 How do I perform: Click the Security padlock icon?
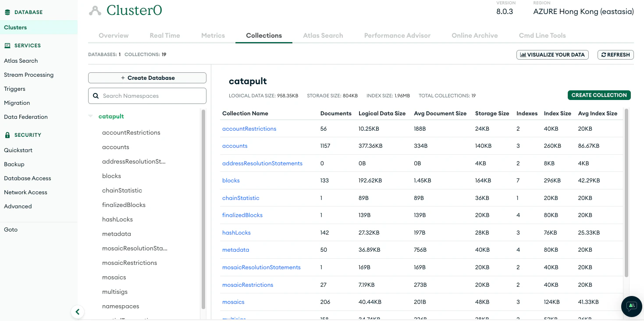coord(7,135)
